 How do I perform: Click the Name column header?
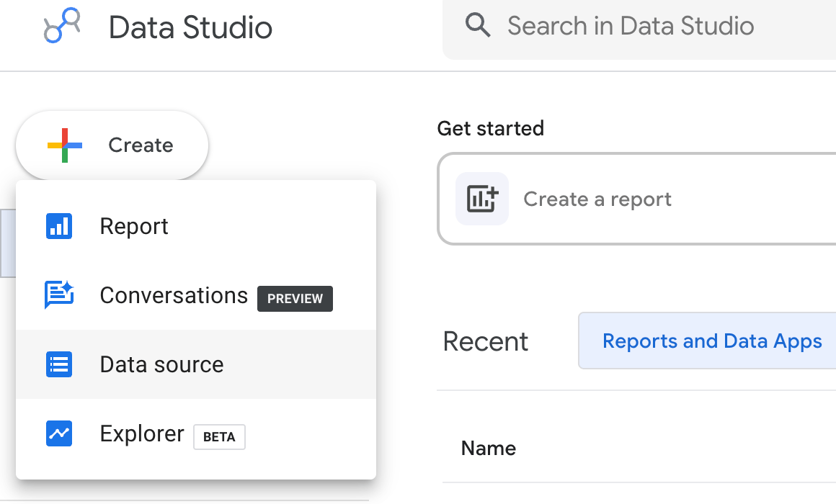(x=489, y=448)
